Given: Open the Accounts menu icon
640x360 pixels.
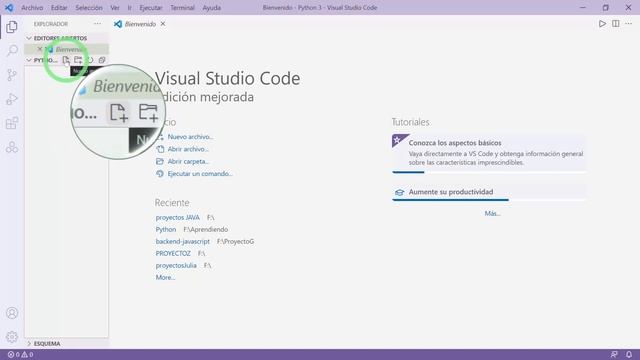Looking at the screenshot, I should click(x=12, y=313).
